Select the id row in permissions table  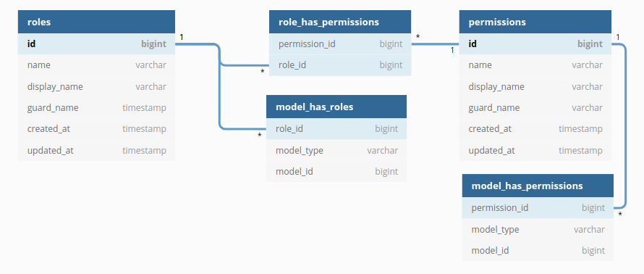(535, 44)
